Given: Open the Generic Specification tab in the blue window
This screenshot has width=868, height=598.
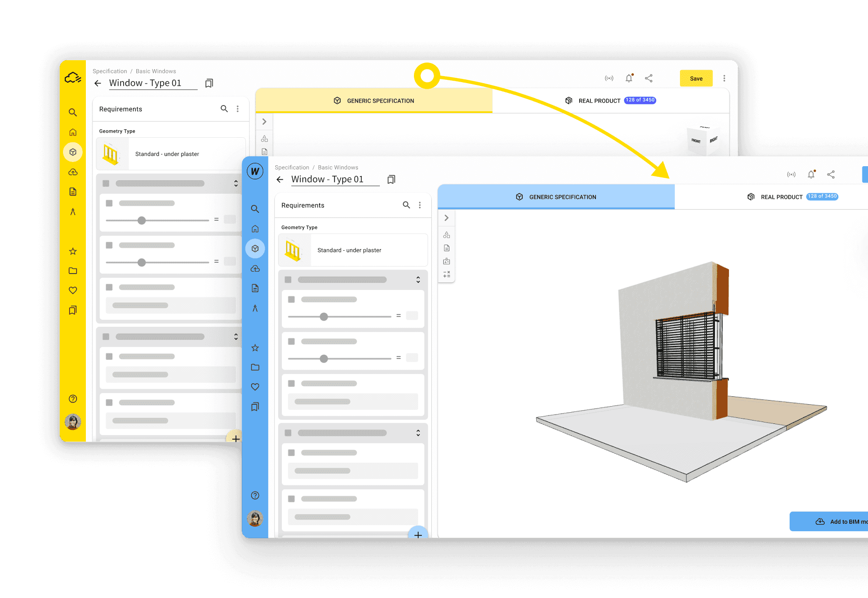Looking at the screenshot, I should click(556, 197).
